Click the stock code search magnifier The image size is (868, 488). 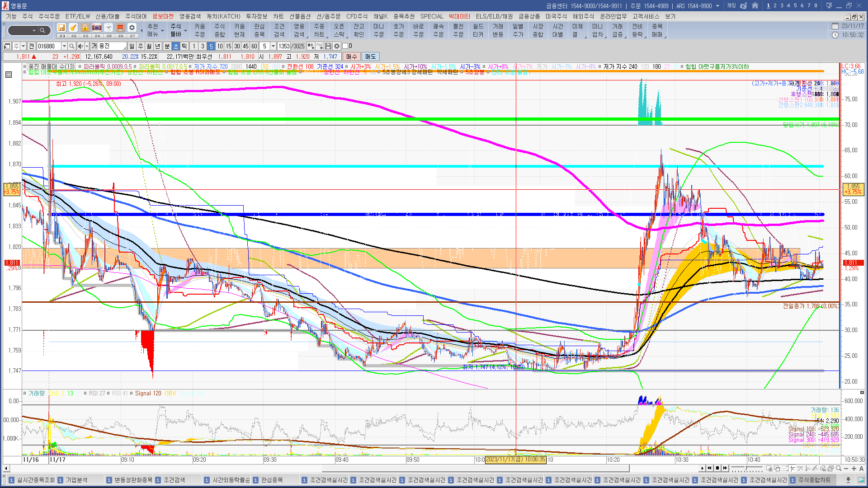pos(71,46)
